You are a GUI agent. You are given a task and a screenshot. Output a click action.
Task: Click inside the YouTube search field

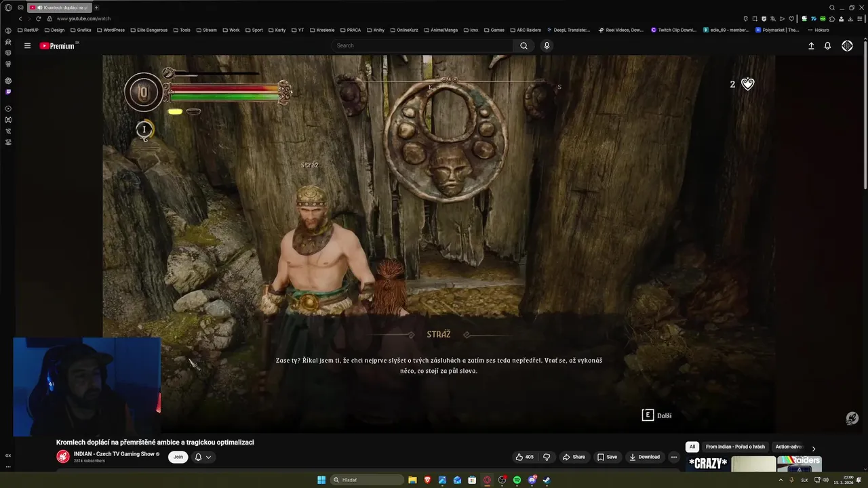(x=422, y=45)
